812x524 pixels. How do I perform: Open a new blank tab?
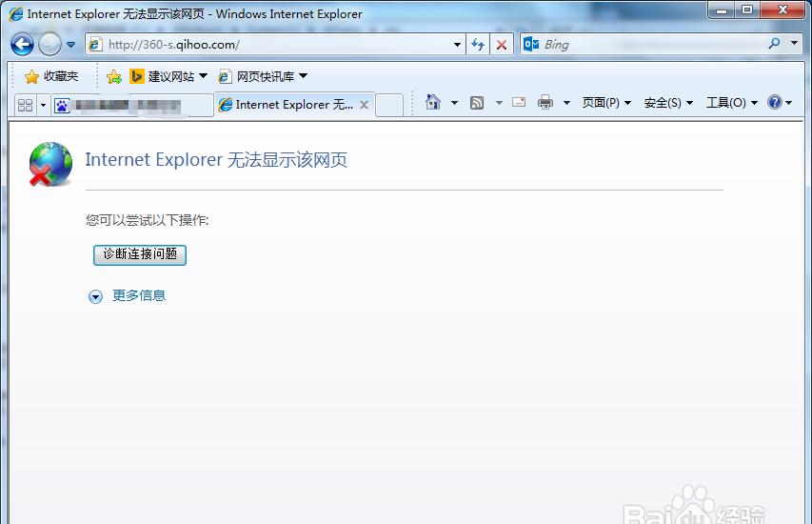click(x=389, y=105)
